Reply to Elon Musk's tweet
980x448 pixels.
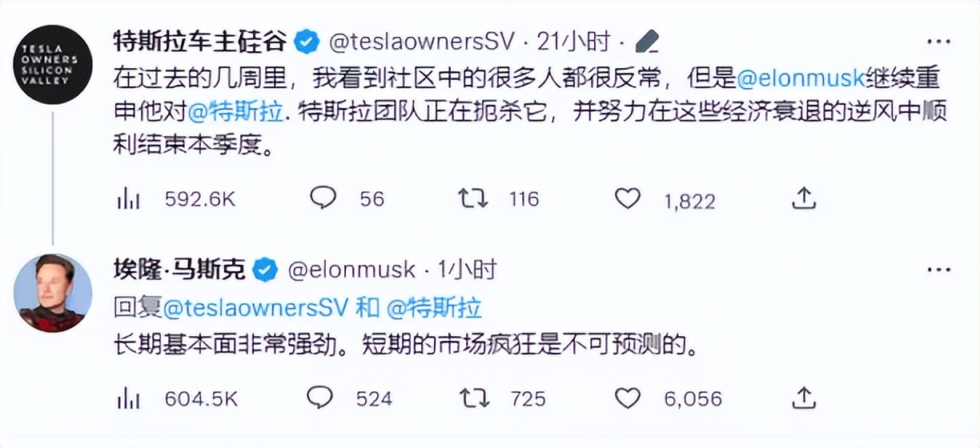[321, 398]
